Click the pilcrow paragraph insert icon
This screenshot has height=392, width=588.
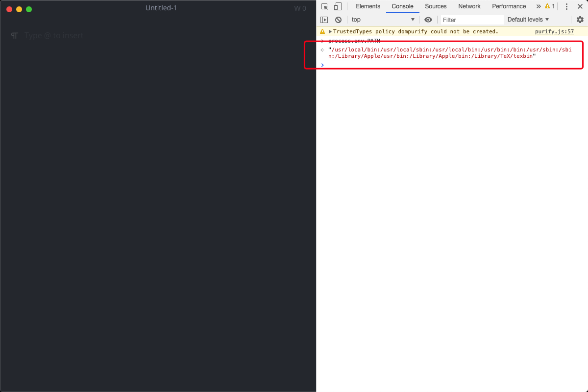click(14, 35)
